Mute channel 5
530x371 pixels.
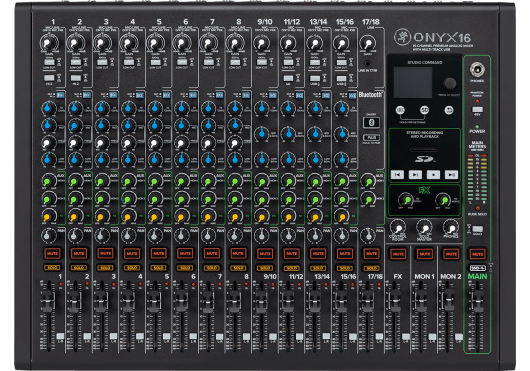(159, 253)
